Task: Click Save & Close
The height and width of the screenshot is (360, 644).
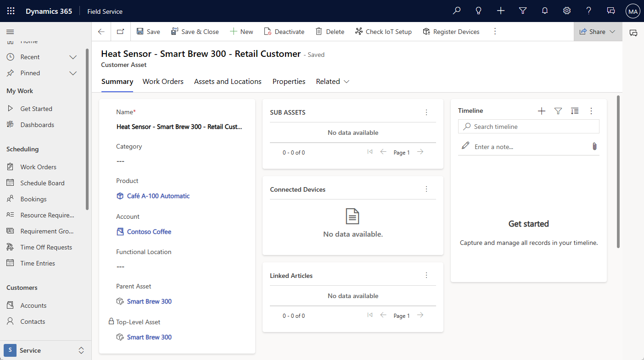Action: (195, 32)
